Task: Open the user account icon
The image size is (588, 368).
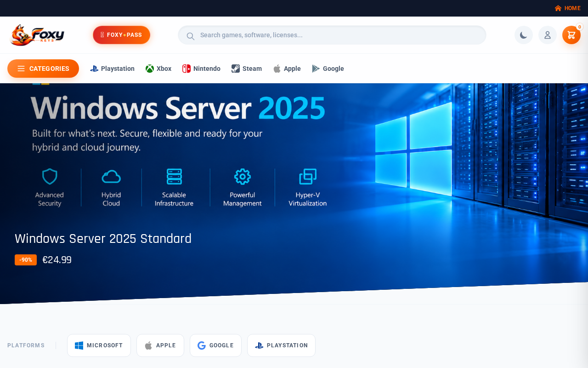Action: [x=548, y=35]
